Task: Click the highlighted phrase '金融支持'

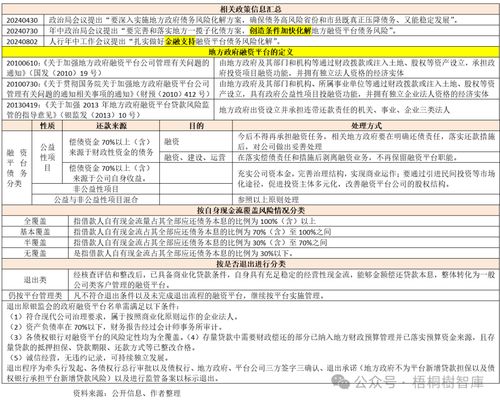Action: (180, 41)
